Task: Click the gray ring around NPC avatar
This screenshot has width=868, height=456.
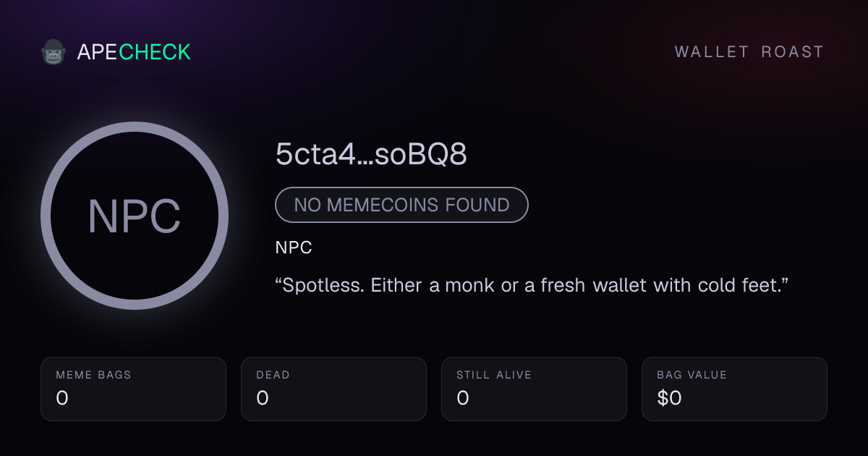Action: tap(135, 127)
